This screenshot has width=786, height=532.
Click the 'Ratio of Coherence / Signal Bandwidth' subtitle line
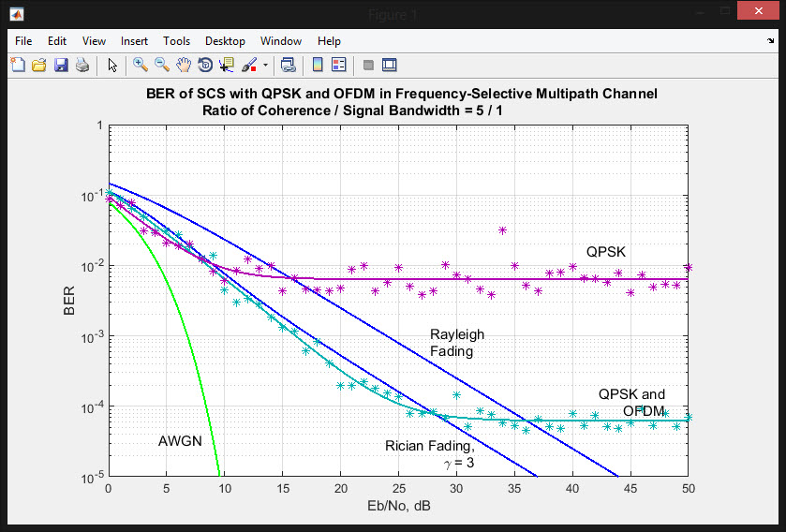click(x=352, y=111)
